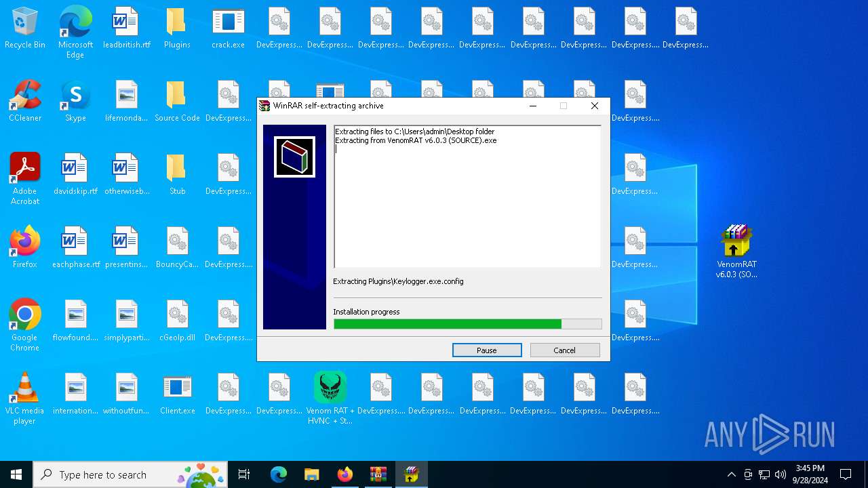Select the davidskip.rtf document

pyautogui.click(x=75, y=175)
